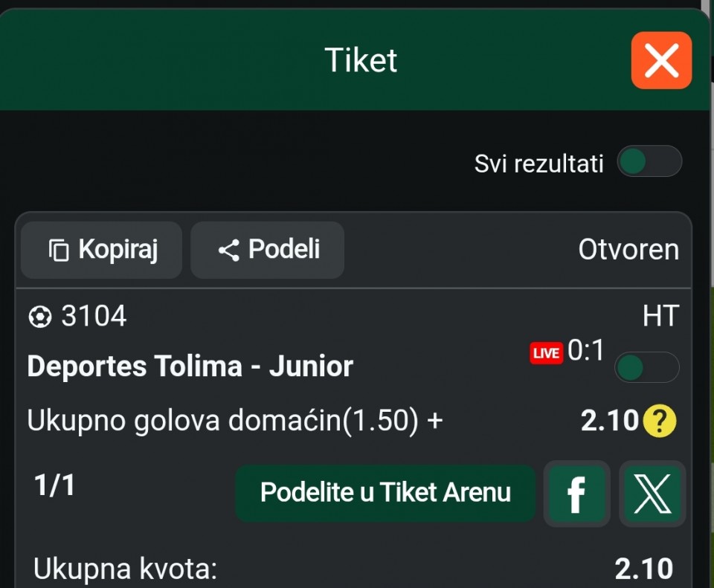The height and width of the screenshot is (588, 714).
Task: Click the Otvoren ticket status label
Action: pos(628,251)
